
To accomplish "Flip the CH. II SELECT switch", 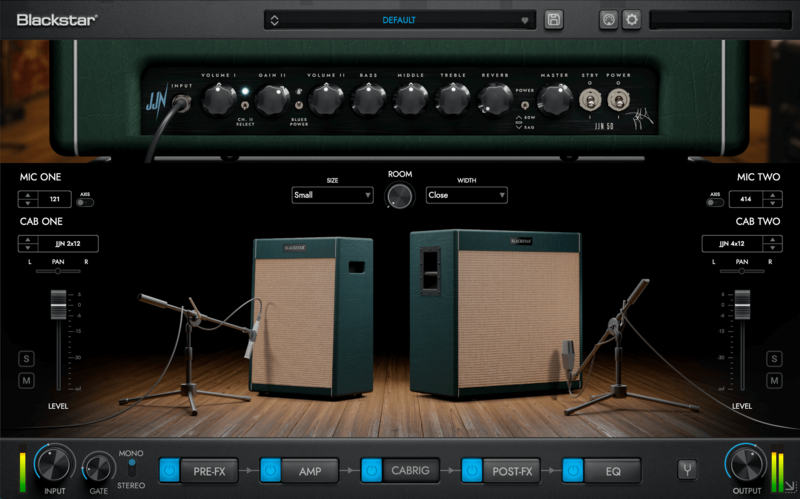I will 245,106.
